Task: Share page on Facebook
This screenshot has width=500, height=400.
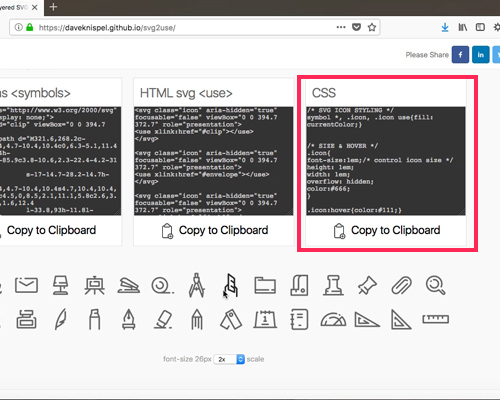Action: (x=460, y=55)
